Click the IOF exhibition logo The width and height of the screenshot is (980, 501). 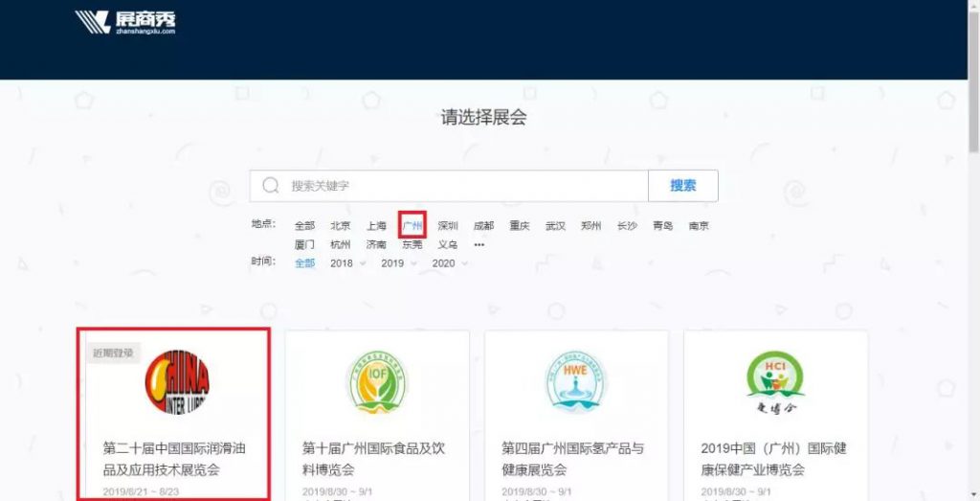pos(376,381)
